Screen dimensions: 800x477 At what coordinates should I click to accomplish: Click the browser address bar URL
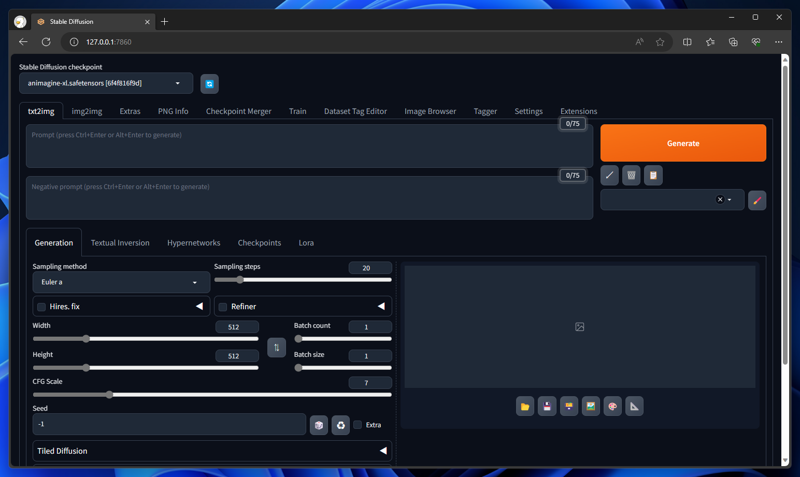click(109, 42)
